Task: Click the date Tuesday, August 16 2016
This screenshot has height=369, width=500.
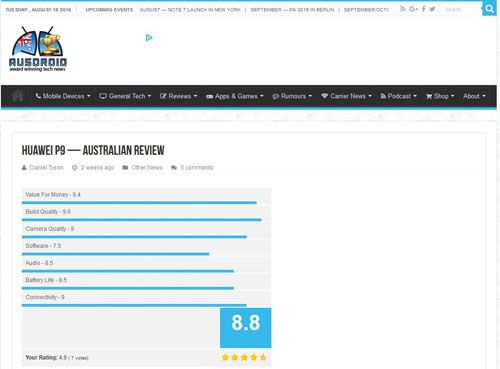Action: click(x=38, y=10)
